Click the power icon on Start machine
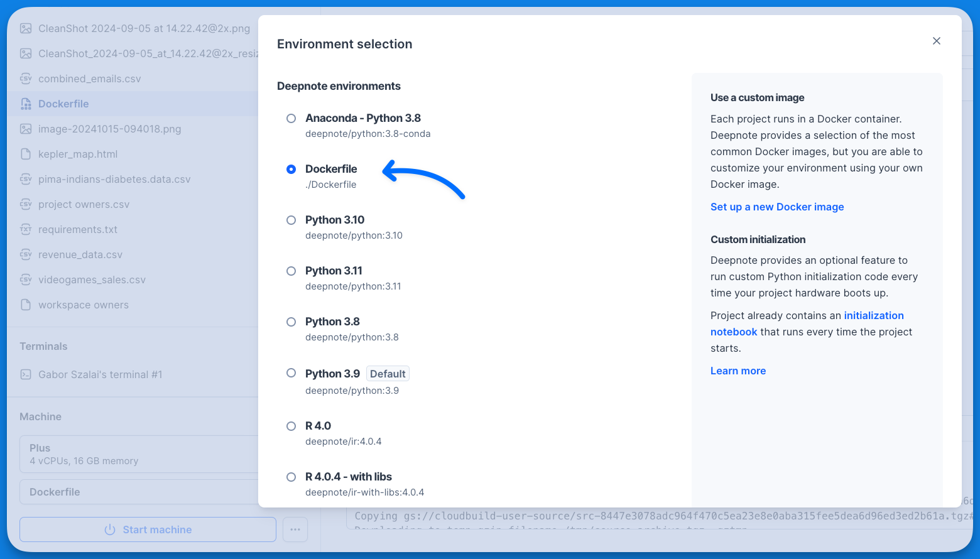 coord(110,529)
